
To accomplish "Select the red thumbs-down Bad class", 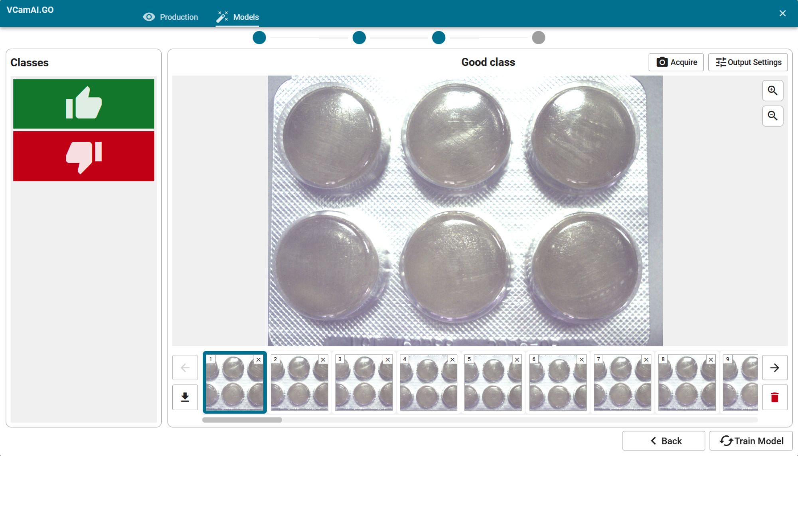I will click(x=83, y=156).
